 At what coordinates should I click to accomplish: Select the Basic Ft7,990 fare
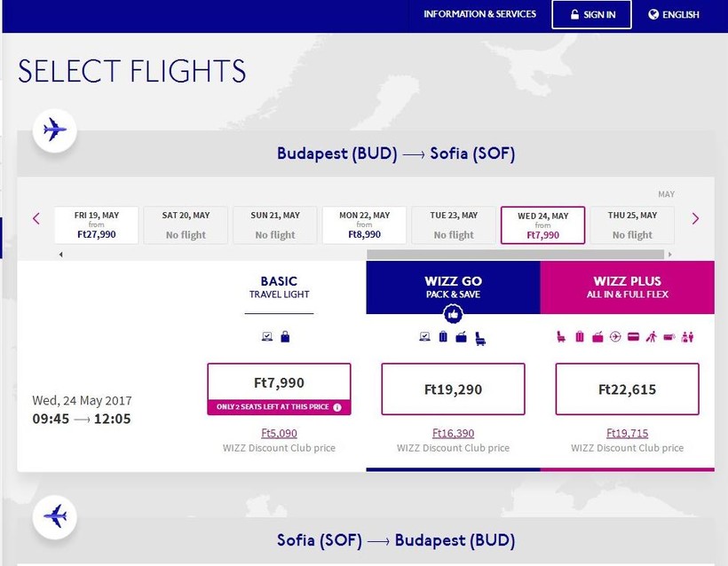279,383
